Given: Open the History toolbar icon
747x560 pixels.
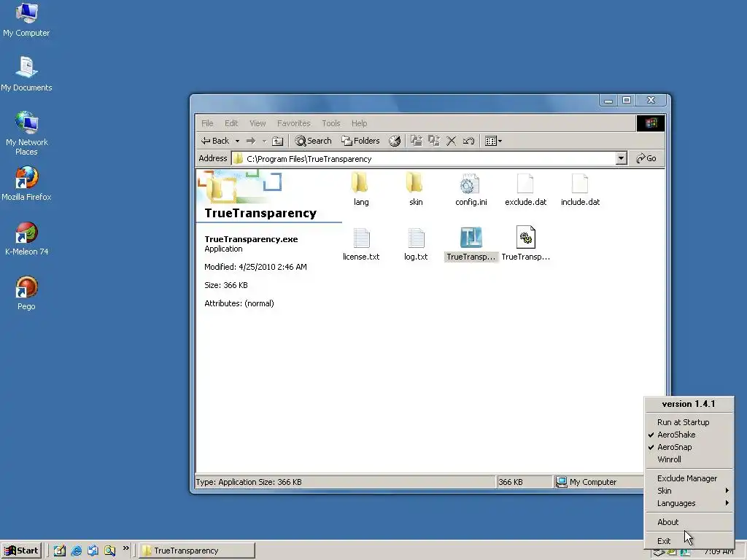Looking at the screenshot, I should tap(395, 141).
